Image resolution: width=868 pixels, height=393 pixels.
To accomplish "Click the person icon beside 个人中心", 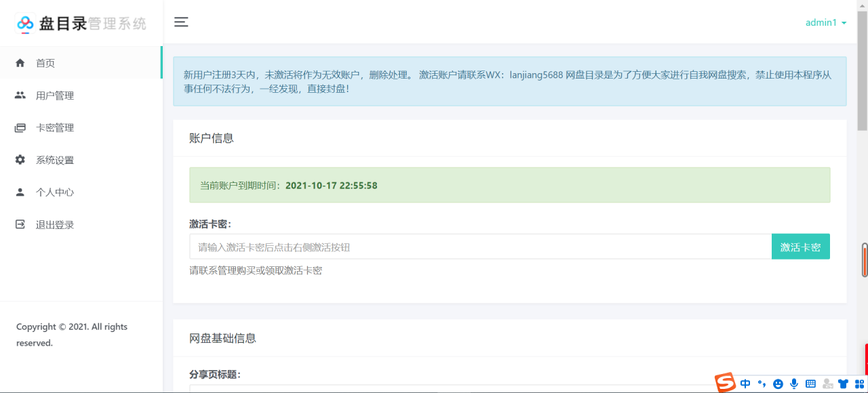I will [x=20, y=192].
